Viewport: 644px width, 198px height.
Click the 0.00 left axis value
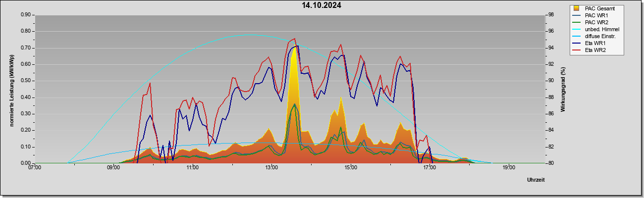pos(26,163)
